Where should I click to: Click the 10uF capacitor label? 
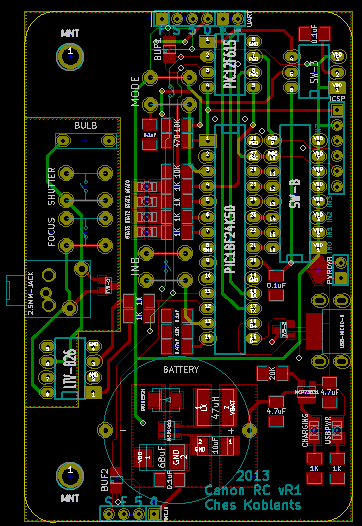click(x=215, y=446)
